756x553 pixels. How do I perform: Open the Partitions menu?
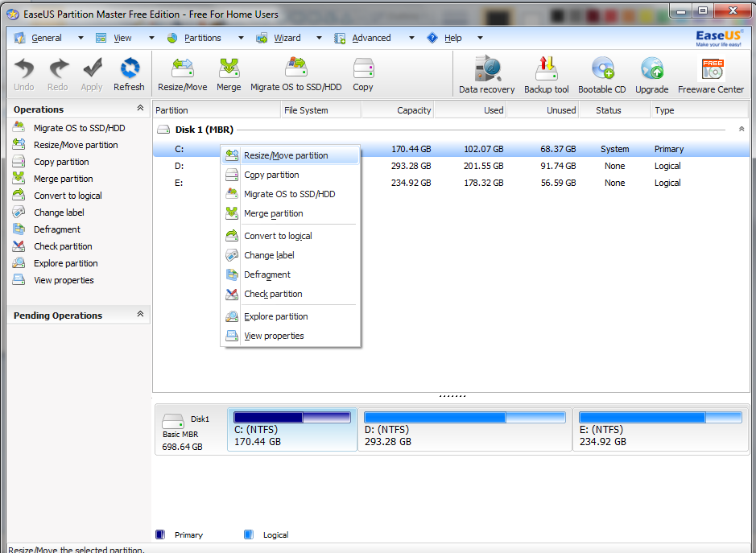point(203,38)
